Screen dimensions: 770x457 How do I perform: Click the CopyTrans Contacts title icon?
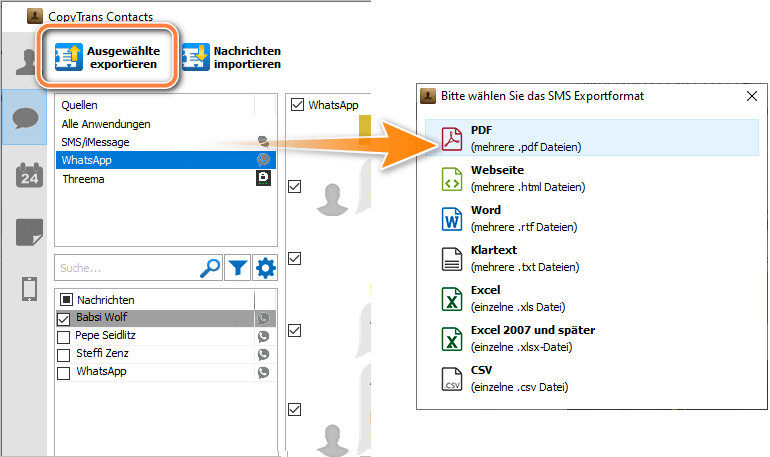tap(34, 16)
